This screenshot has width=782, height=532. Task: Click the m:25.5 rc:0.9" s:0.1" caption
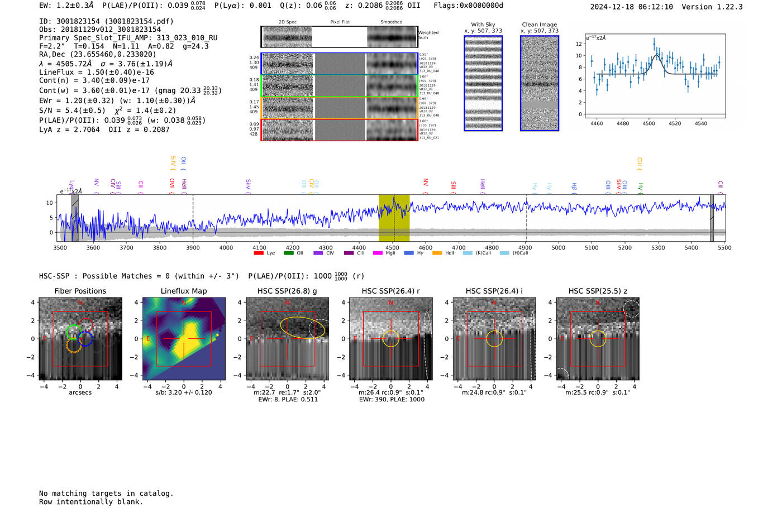[598, 392]
